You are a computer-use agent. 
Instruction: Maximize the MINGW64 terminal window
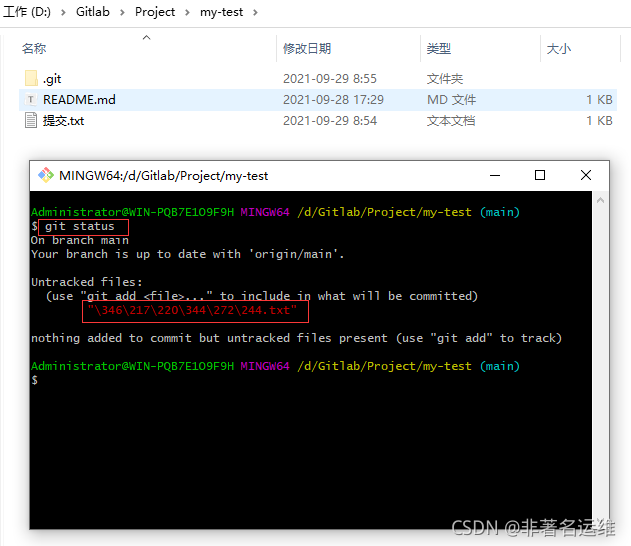pyautogui.click(x=540, y=175)
